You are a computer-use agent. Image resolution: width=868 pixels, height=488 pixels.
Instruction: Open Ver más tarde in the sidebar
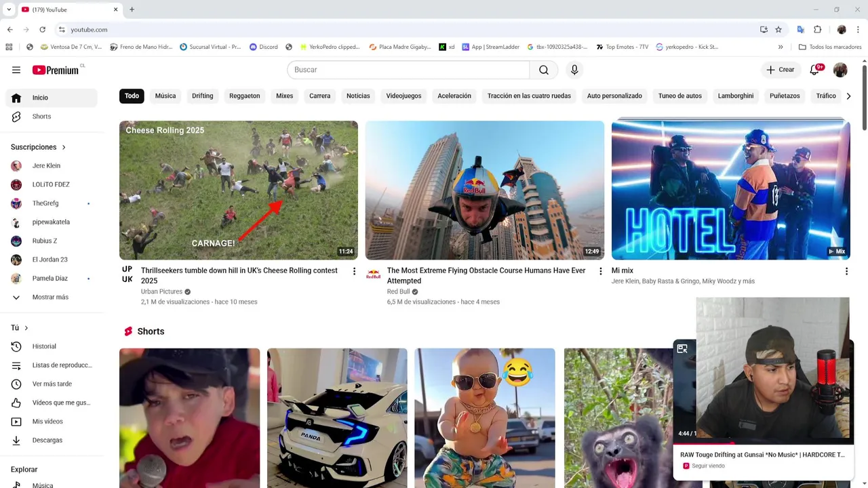click(52, 384)
